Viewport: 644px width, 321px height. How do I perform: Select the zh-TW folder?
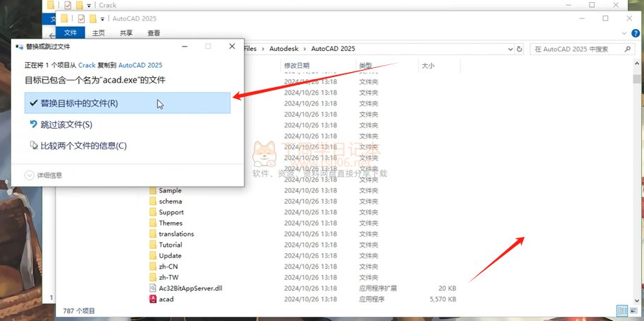[x=169, y=277]
